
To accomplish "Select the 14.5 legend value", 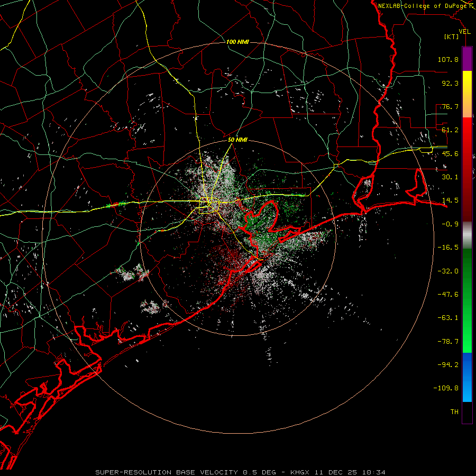I will click(x=450, y=200).
